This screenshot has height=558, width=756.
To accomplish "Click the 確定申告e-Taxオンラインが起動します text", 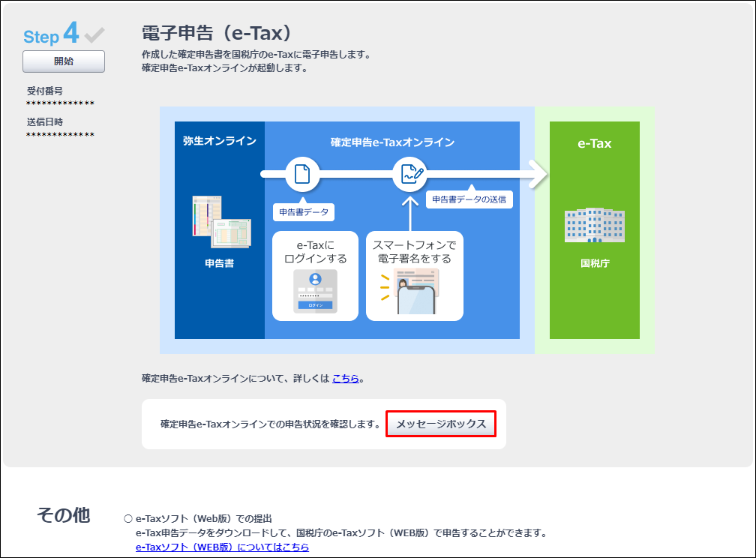I will coord(226,68).
